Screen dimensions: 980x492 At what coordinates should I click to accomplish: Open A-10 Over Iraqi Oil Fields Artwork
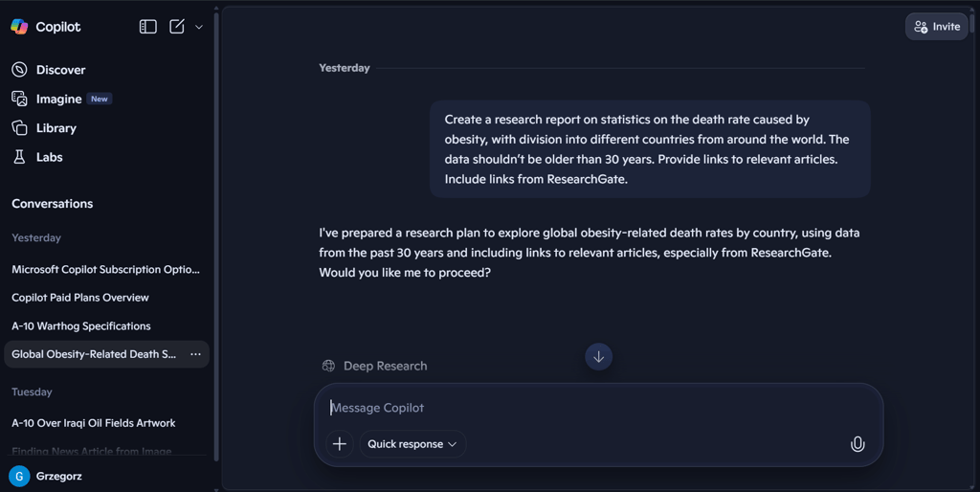point(93,423)
